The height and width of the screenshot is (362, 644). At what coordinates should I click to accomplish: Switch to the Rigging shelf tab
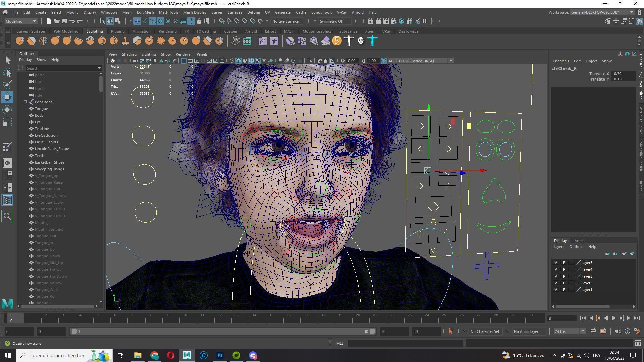[x=117, y=31]
